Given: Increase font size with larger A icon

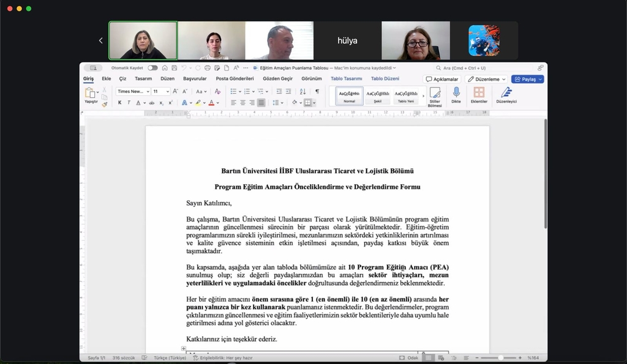Looking at the screenshot, I should pos(175,92).
